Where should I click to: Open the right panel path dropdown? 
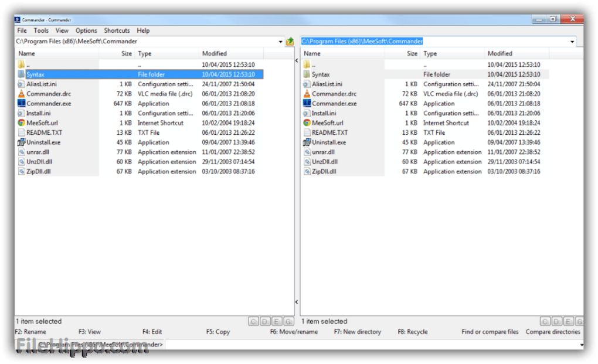click(x=572, y=42)
